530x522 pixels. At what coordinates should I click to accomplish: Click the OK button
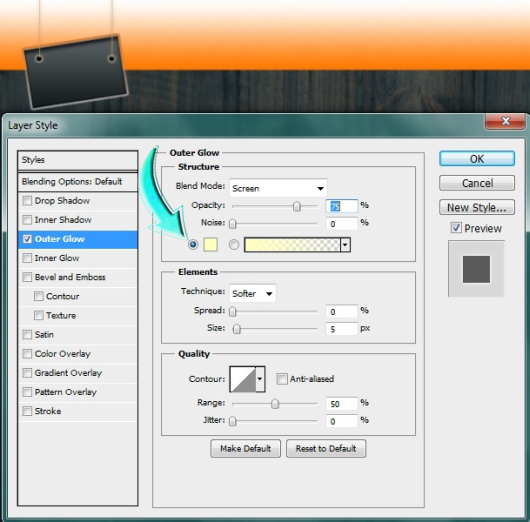(477, 159)
